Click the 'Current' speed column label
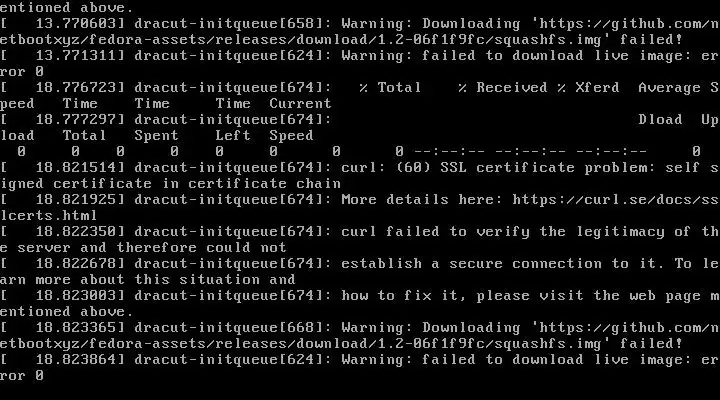The width and height of the screenshot is (720, 400). (300, 103)
